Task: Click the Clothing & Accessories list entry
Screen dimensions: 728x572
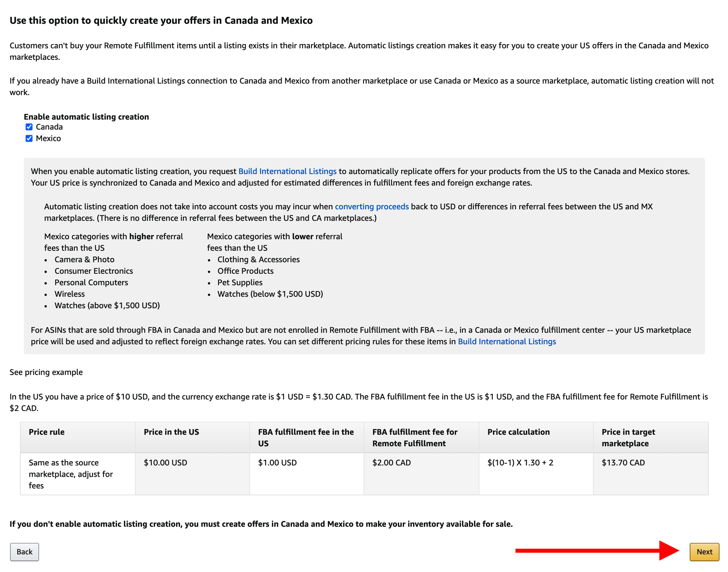Action: 259,259
